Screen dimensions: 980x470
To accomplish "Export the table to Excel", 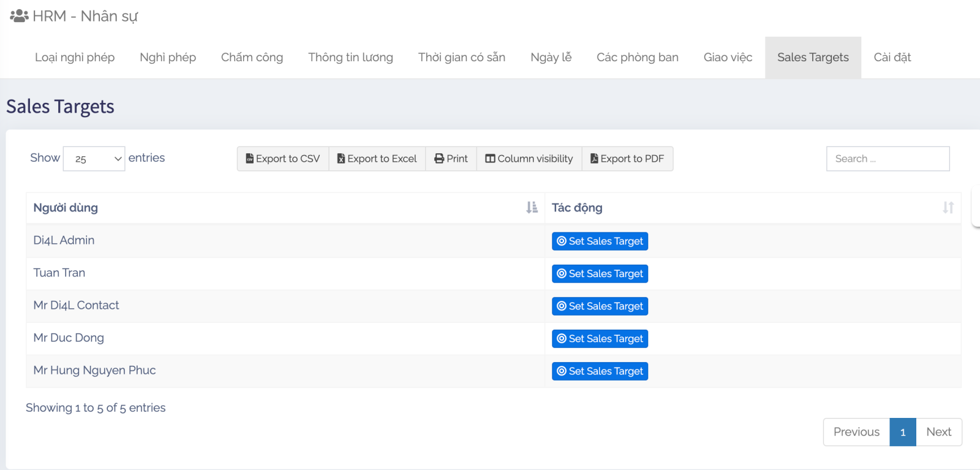I will 377,159.
